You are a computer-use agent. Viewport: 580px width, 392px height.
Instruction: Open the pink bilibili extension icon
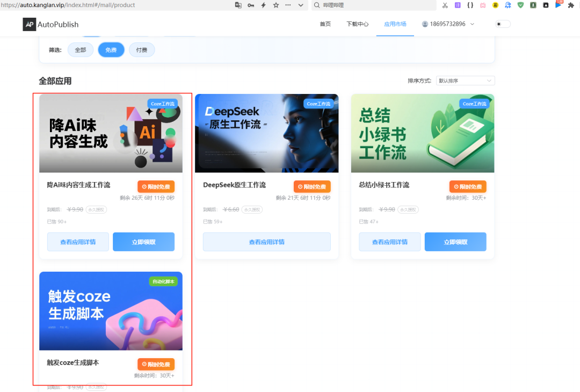(483, 5)
